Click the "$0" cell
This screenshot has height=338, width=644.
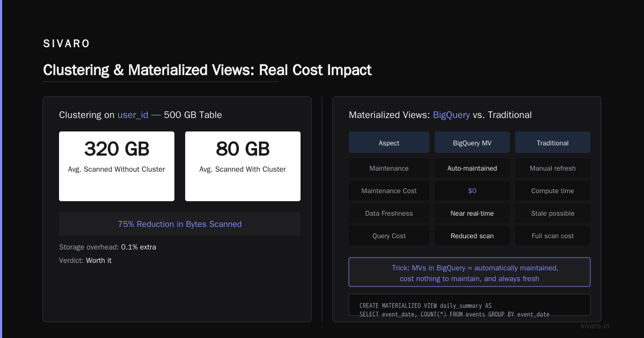(x=472, y=190)
